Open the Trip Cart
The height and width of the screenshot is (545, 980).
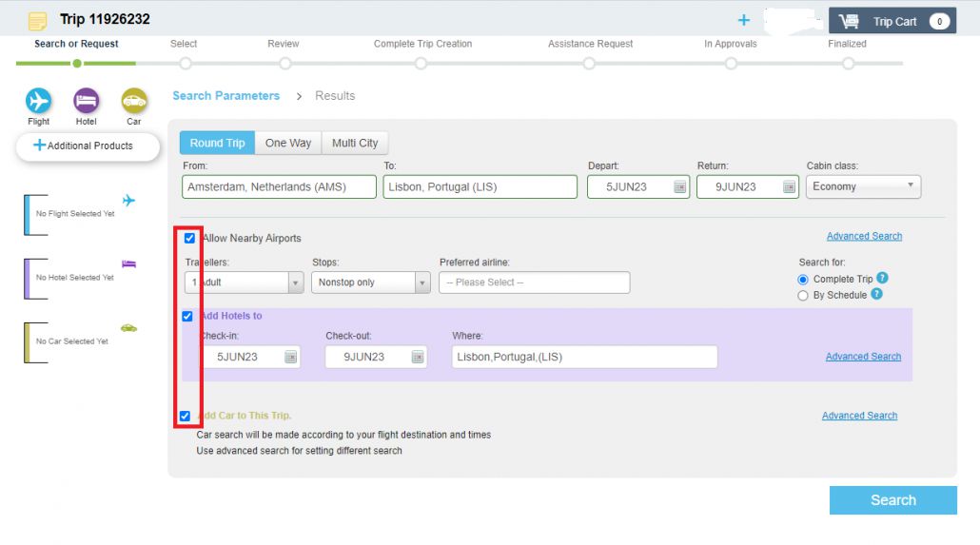(892, 21)
